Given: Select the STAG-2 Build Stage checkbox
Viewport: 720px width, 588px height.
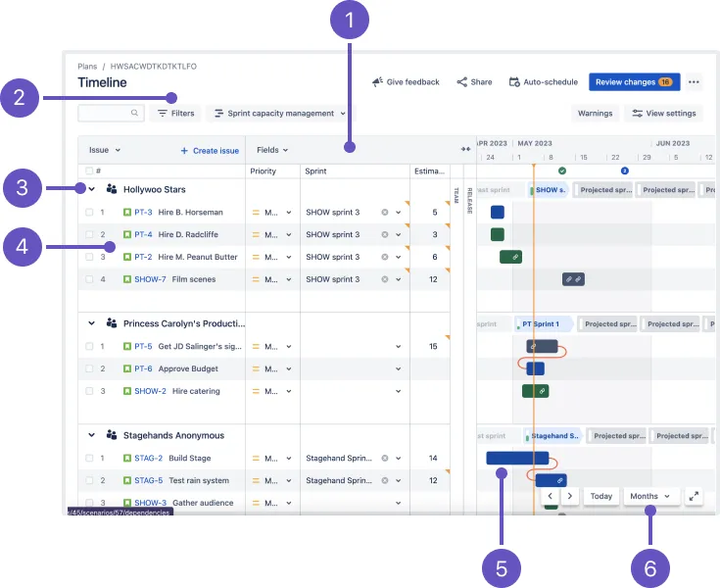Looking at the screenshot, I should point(89,458).
